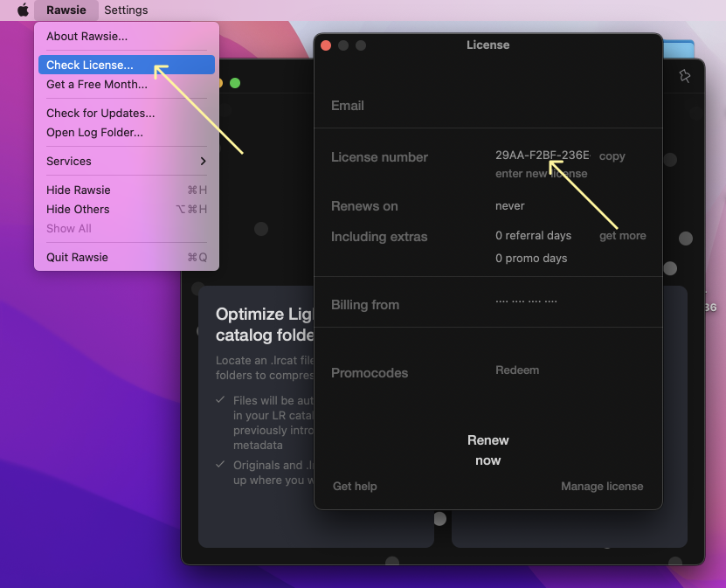Click '0 referral days' text
Viewport: 726px width, 588px height.
[534, 236]
